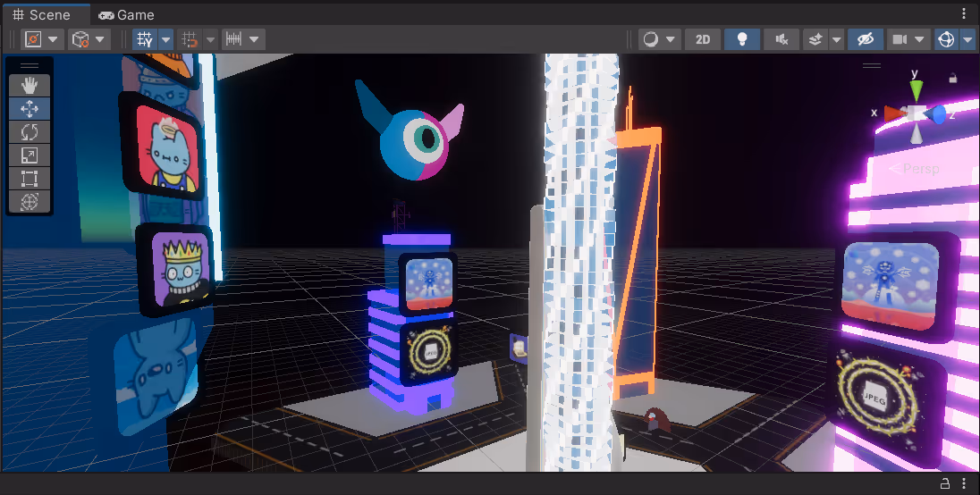
Task: Toggle scene visibility with the crossed-eye icon
Action: (x=864, y=39)
